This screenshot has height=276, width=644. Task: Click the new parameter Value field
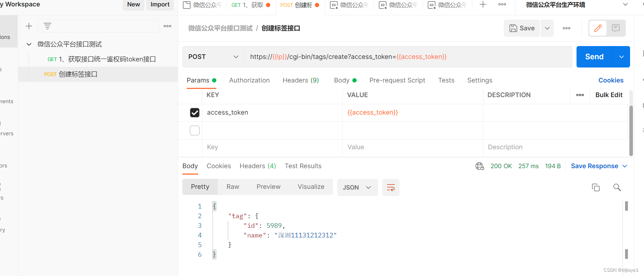coord(413,147)
